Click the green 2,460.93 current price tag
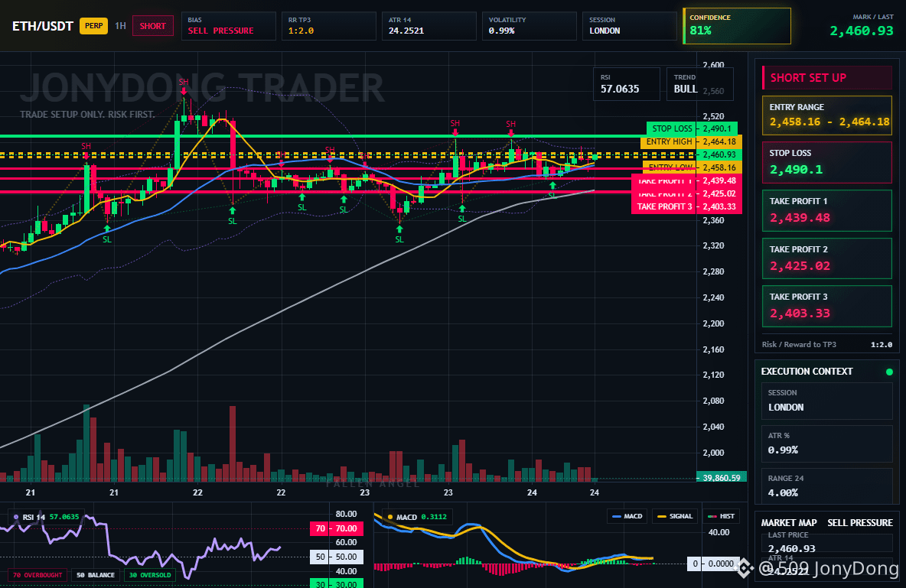 coord(719,154)
